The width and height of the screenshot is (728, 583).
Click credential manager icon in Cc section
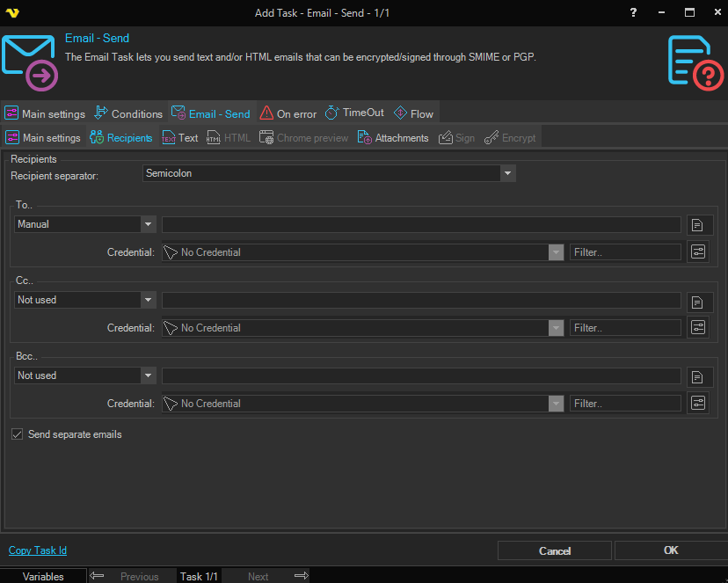[x=697, y=328]
